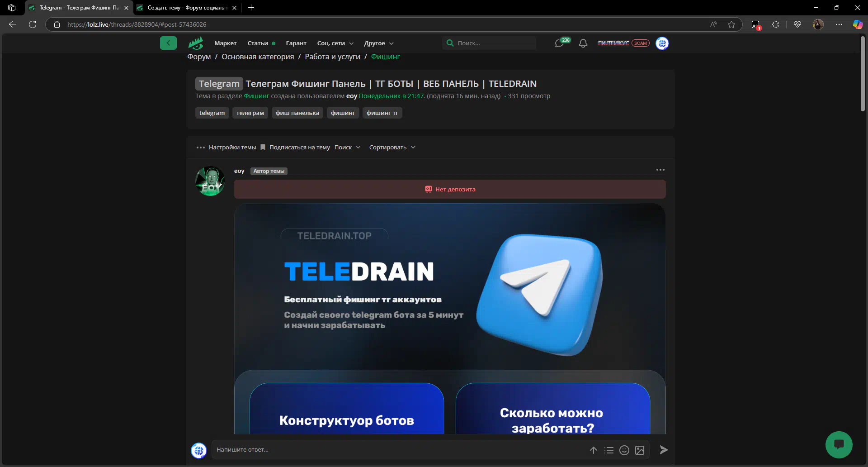Click the Telegram thread prefix label
Screen dimensions: 868x467
point(219,84)
